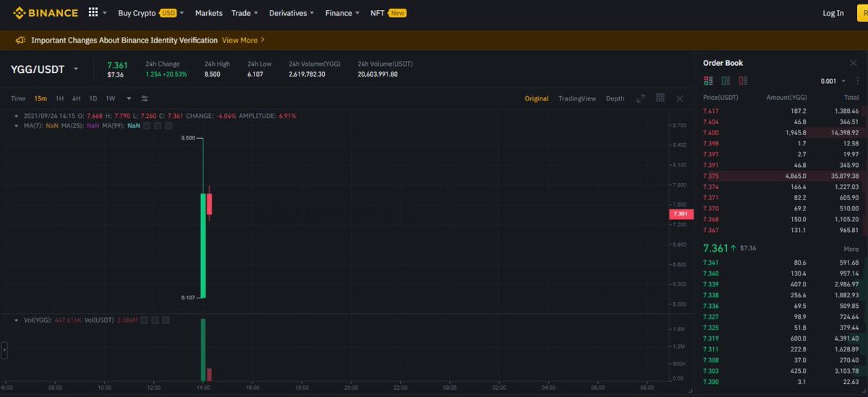Click the current price marker 7.361 on axis

click(x=681, y=214)
